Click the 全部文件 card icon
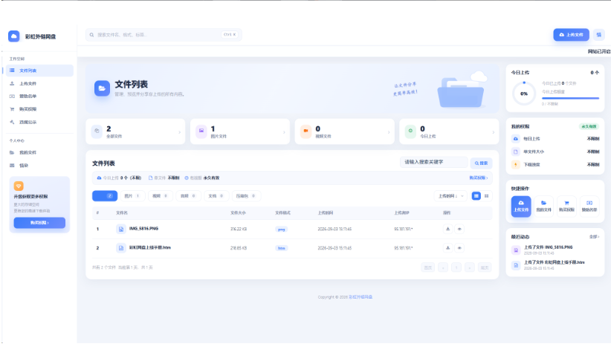611x364 pixels. (x=97, y=131)
